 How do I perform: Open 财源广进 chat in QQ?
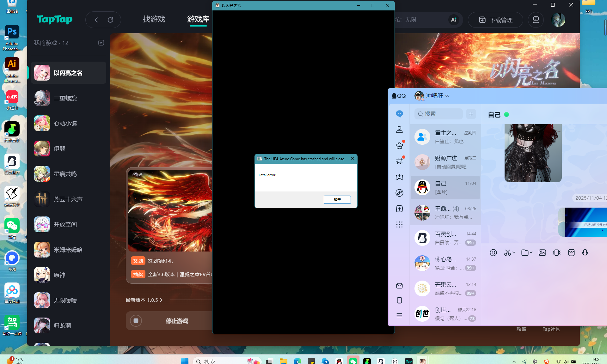point(445,162)
